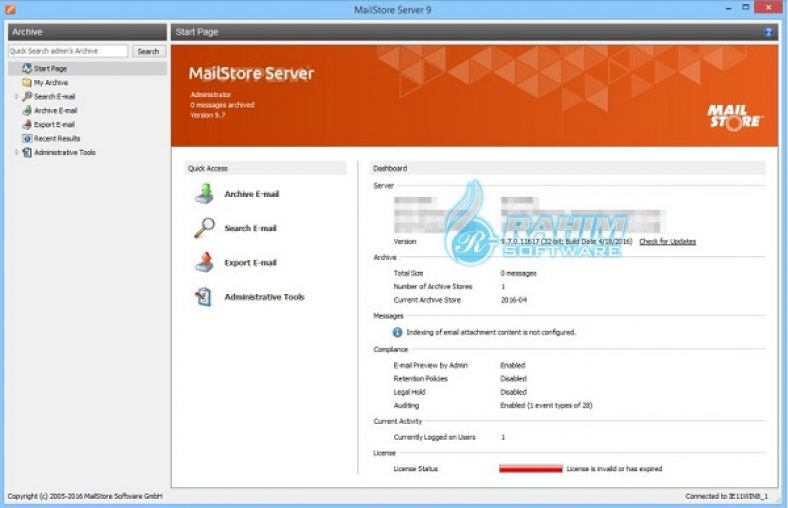Open Search E-mail from Quick Access label
The height and width of the screenshot is (508, 788).
coord(250,228)
